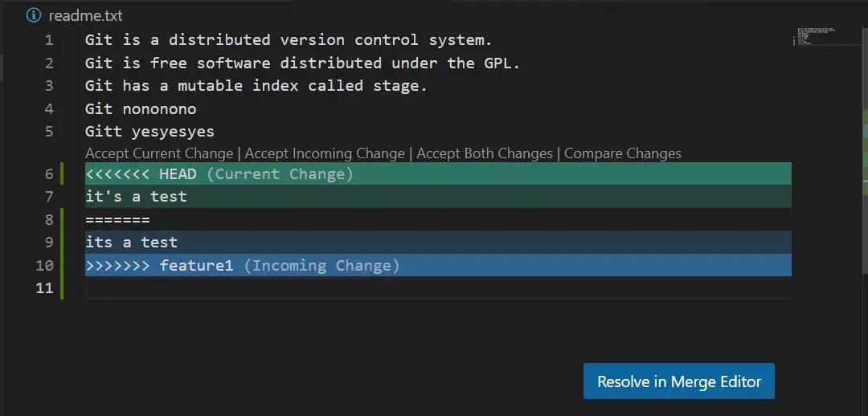Accept Current Change for the conflict
Image resolution: width=868 pixels, height=416 pixels.
pyautogui.click(x=159, y=153)
